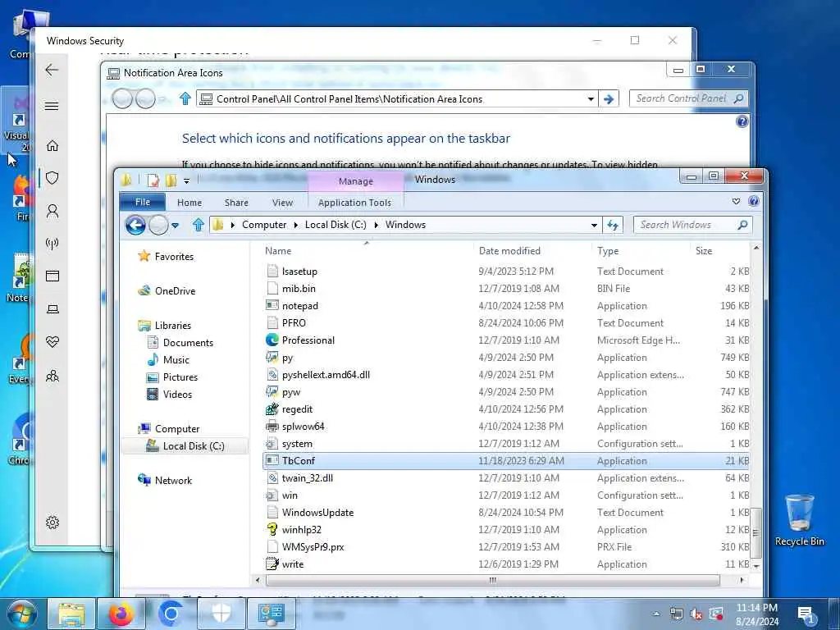Image resolution: width=840 pixels, height=630 pixels.
Task: Open Device security laptop icon
Action: click(52, 309)
